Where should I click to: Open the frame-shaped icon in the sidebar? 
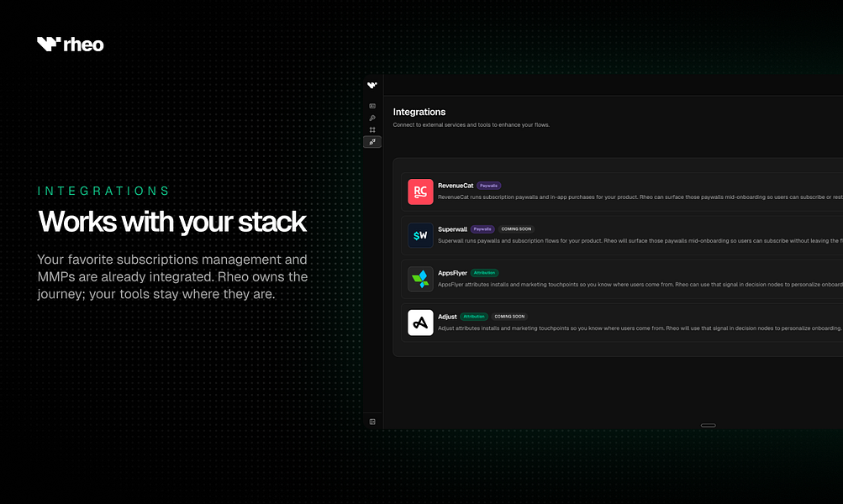(x=372, y=129)
